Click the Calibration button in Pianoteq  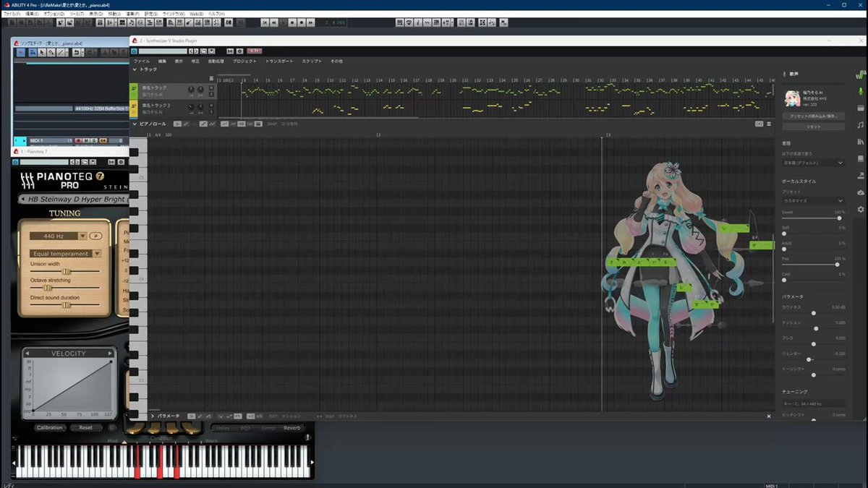(50, 428)
